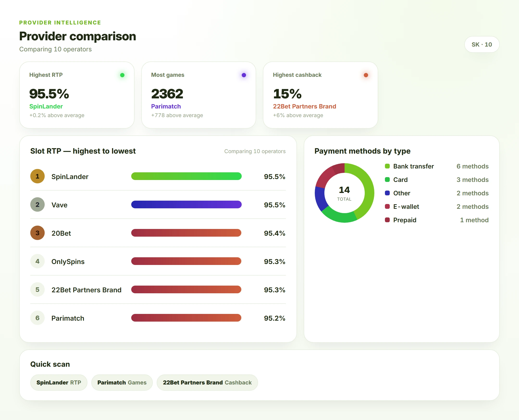Click the 95.4% value for 20Bet
The width and height of the screenshot is (519, 420).
tap(274, 233)
